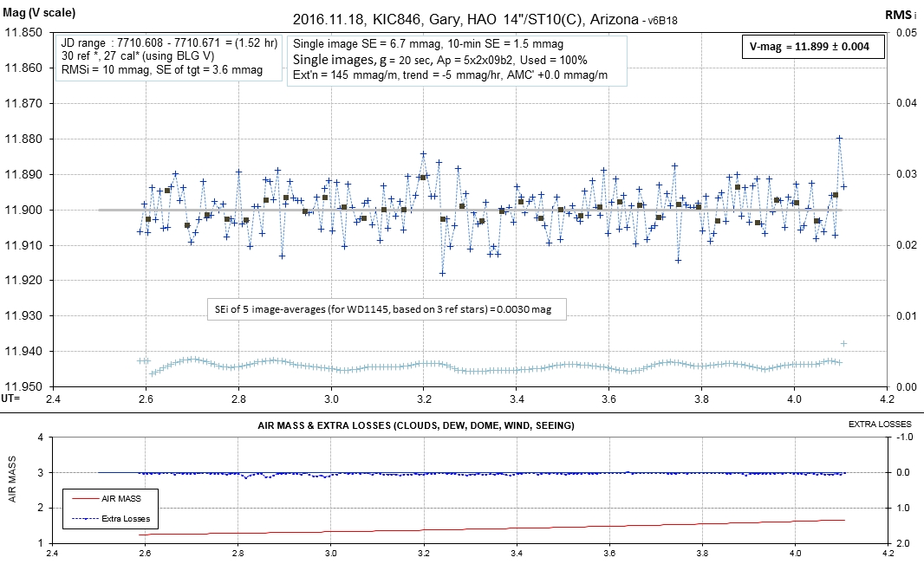Click the 2.8 tick label on the lower chart
Screen dimensions: 924x564
point(238,554)
